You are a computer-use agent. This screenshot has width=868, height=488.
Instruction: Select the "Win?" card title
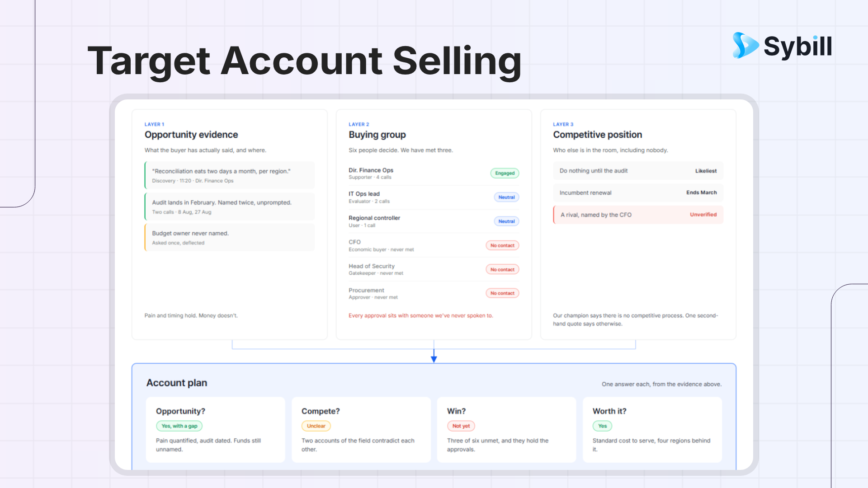tap(456, 411)
